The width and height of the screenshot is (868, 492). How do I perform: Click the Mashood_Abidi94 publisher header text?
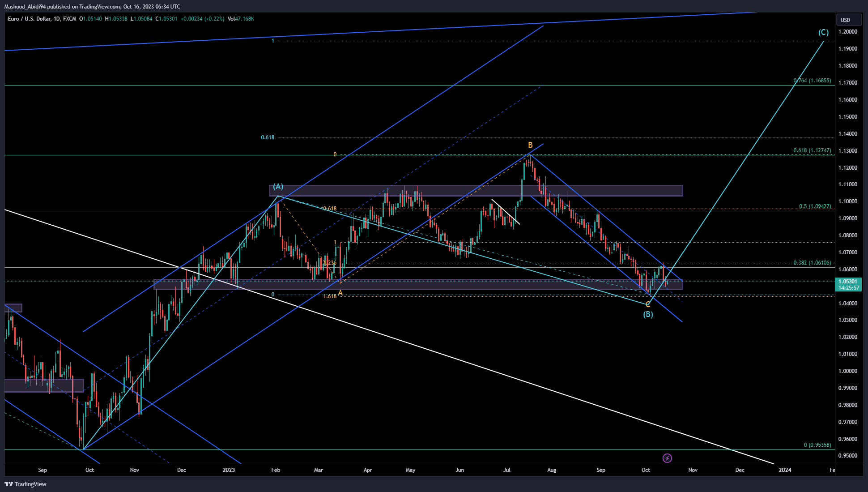coord(92,7)
